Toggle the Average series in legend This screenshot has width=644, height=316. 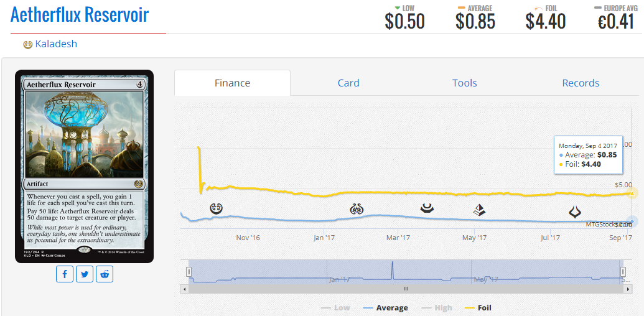click(386, 308)
